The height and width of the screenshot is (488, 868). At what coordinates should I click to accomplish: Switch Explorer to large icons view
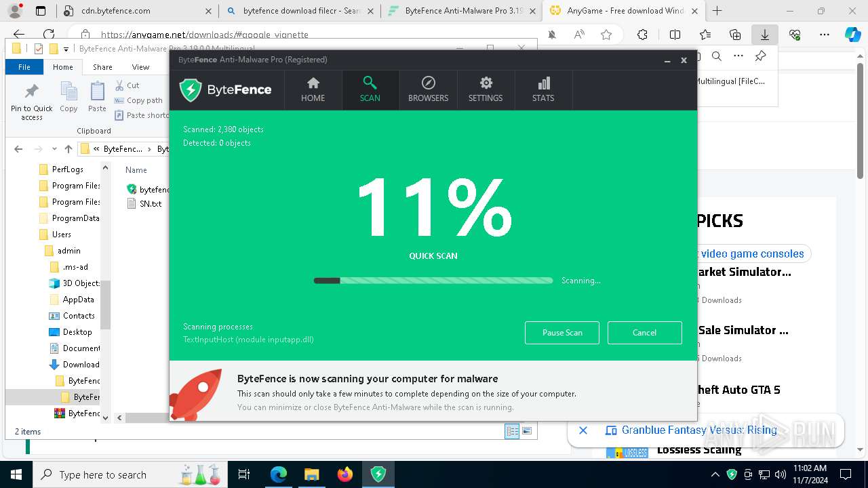(x=527, y=431)
